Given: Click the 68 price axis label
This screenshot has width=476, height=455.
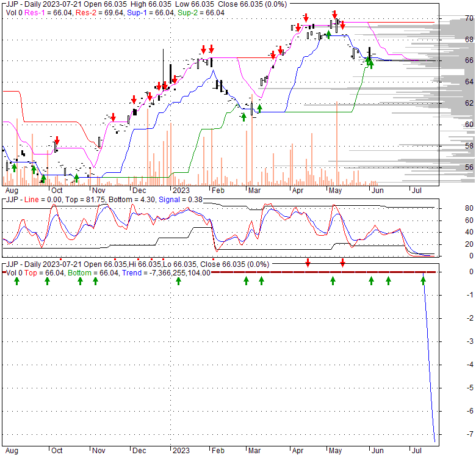Looking at the screenshot, I should 469,40.
